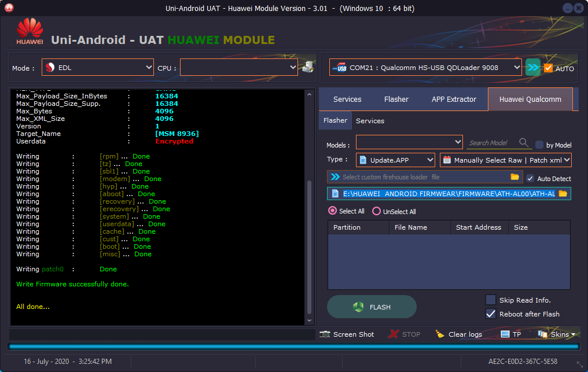The width and height of the screenshot is (588, 372).
Task: Click the Update.APP file type icon
Action: [363, 160]
